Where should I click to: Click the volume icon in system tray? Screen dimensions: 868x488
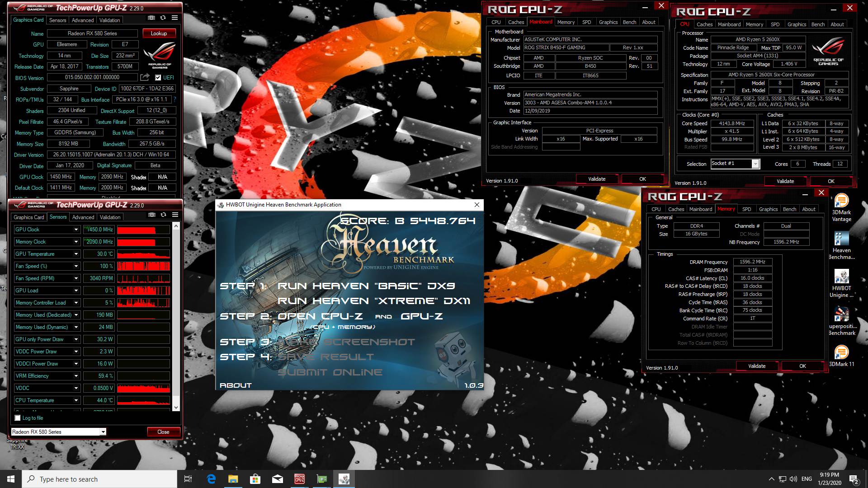point(794,479)
